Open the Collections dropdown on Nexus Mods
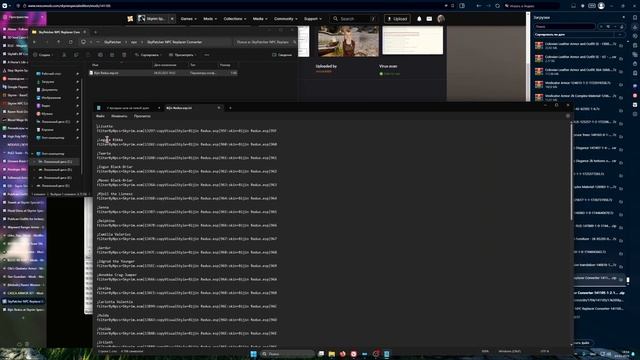The height and width of the screenshot is (360, 640). coord(235,19)
